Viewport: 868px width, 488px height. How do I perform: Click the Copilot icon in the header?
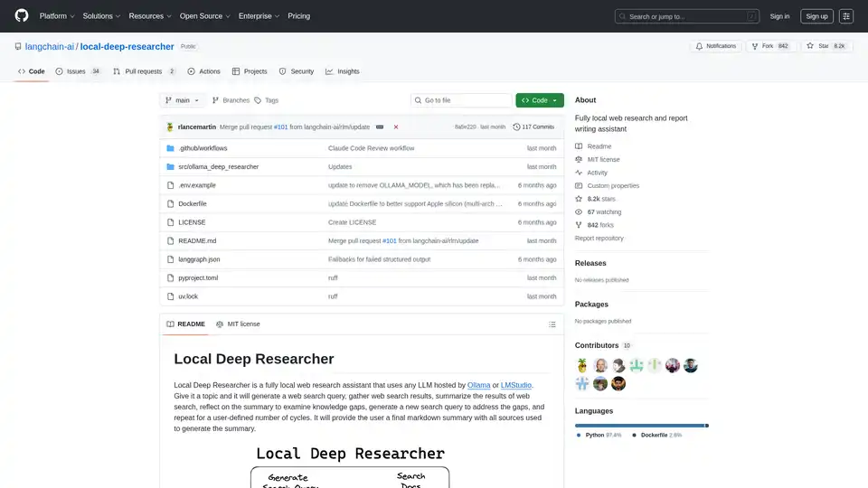pos(846,16)
